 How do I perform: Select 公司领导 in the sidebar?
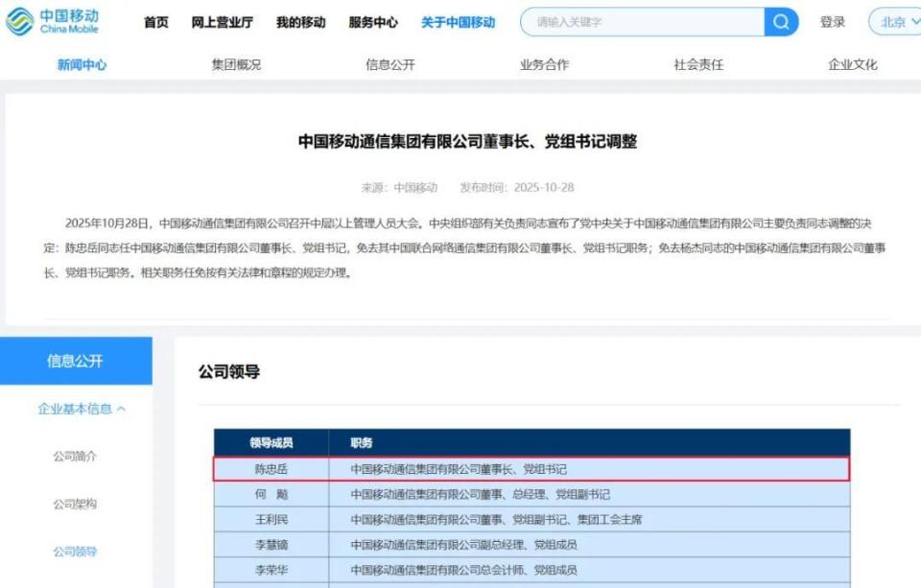pos(75,552)
